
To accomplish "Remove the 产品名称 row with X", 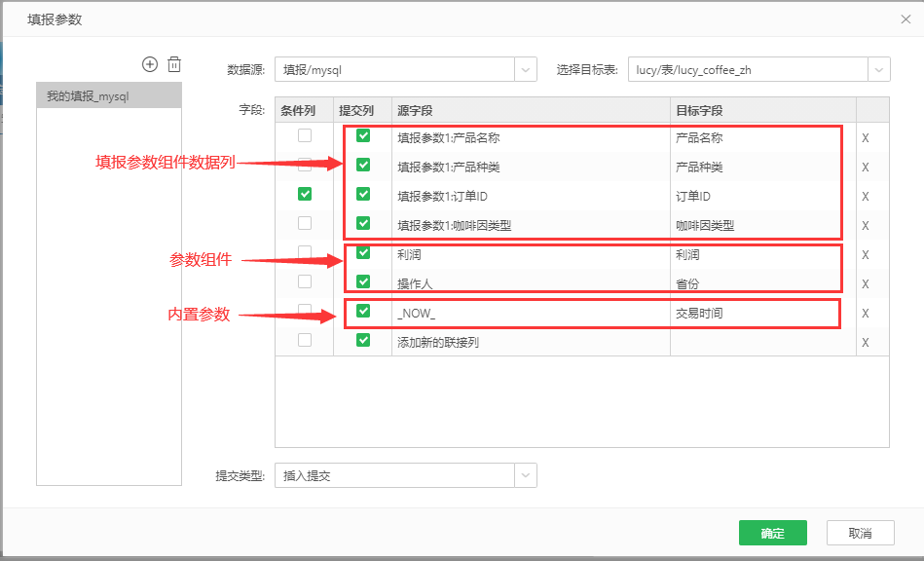I will (865, 138).
